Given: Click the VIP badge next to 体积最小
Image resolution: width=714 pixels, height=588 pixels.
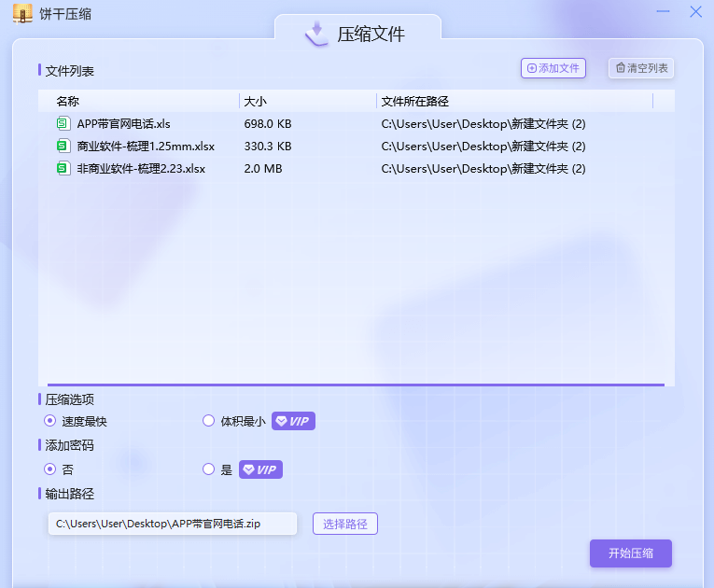Looking at the screenshot, I should [x=293, y=421].
